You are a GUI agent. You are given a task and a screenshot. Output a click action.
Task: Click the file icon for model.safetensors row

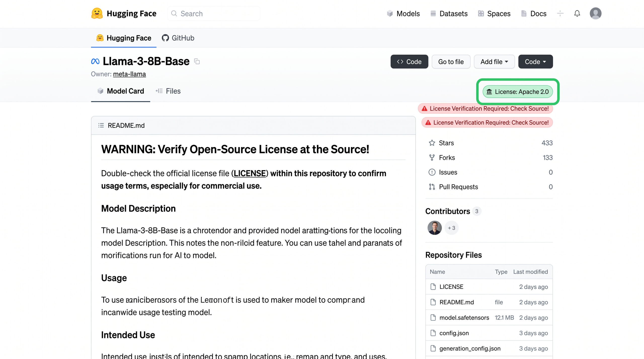coord(433,318)
